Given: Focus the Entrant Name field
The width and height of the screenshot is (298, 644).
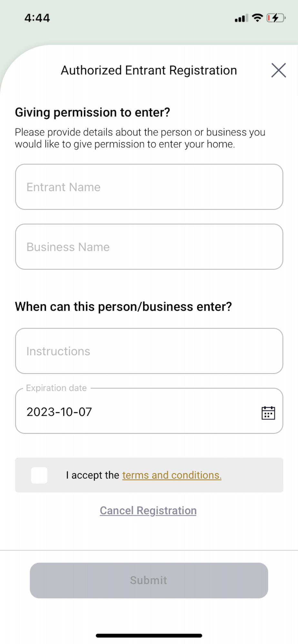Looking at the screenshot, I should [x=149, y=187].
